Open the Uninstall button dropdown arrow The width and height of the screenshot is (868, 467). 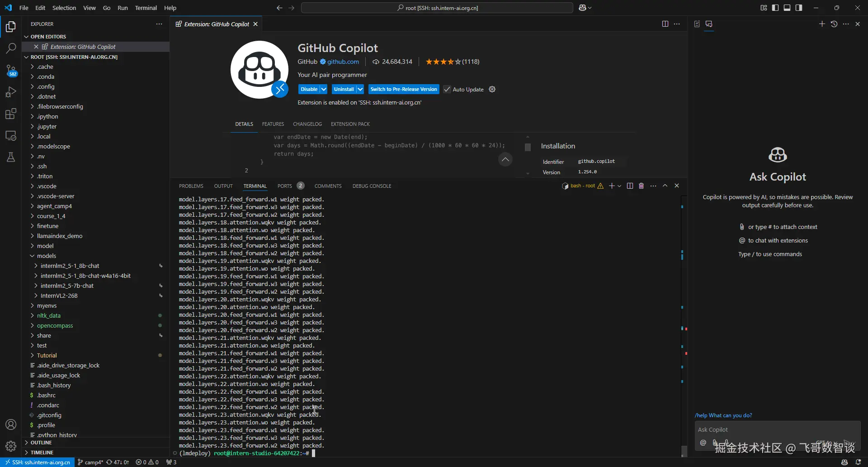click(x=360, y=89)
